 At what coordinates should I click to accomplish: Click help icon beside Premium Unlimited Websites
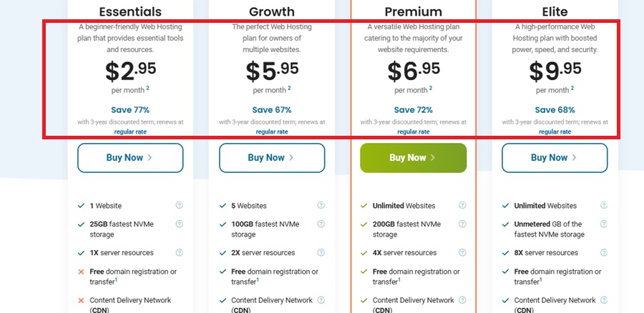click(462, 206)
